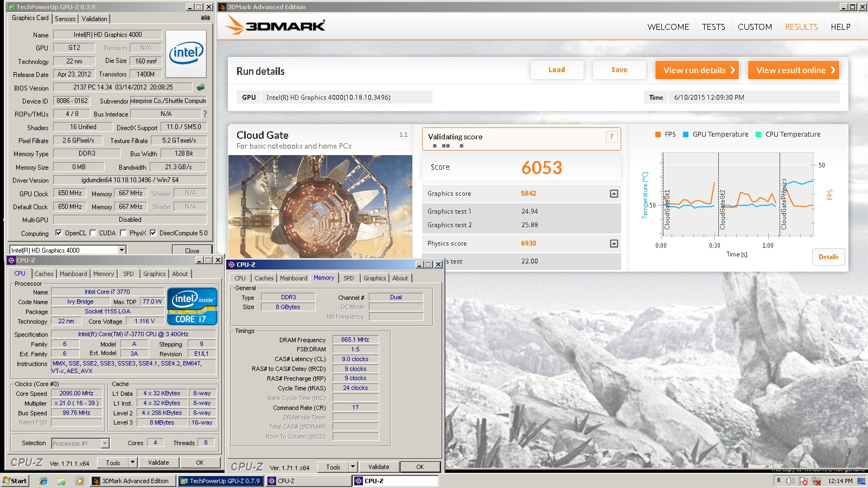The height and width of the screenshot is (488, 868).
Task: Click the CPU Temperature teal legend swatch
Action: pos(758,134)
